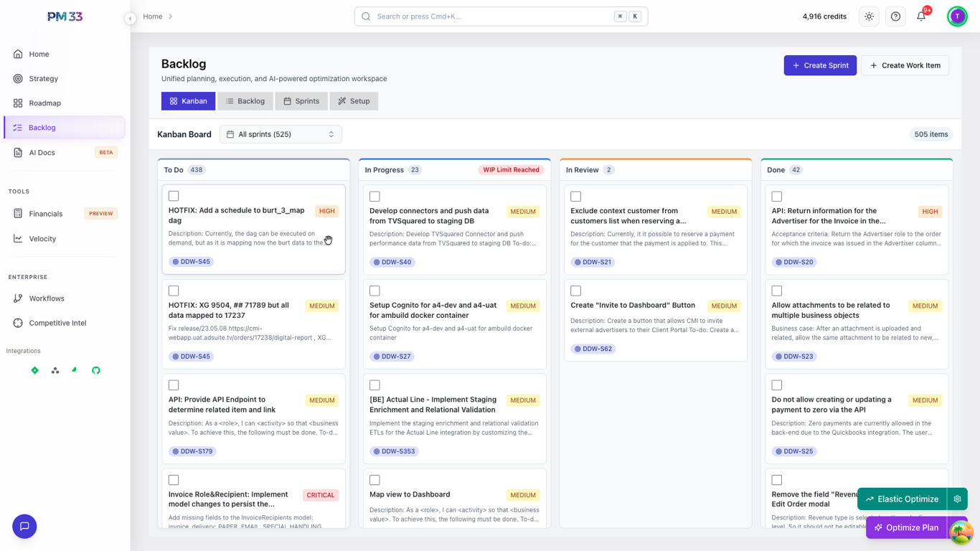Open the notifications bell
This screenshot has height=551, width=980.
click(x=921, y=16)
